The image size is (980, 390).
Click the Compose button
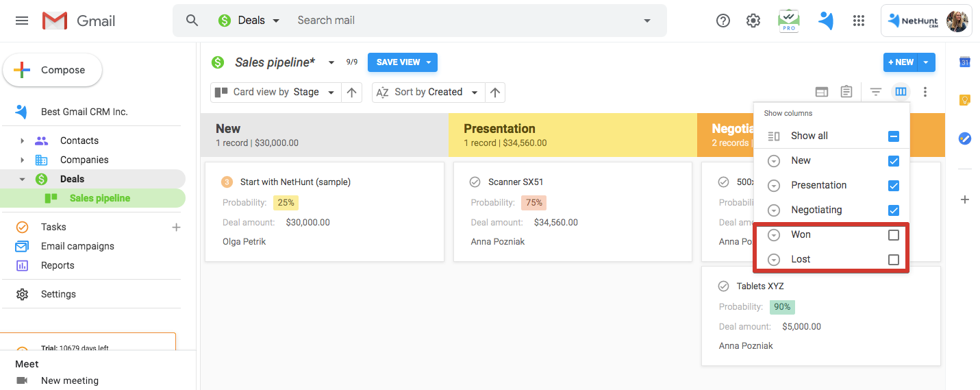[x=53, y=70]
